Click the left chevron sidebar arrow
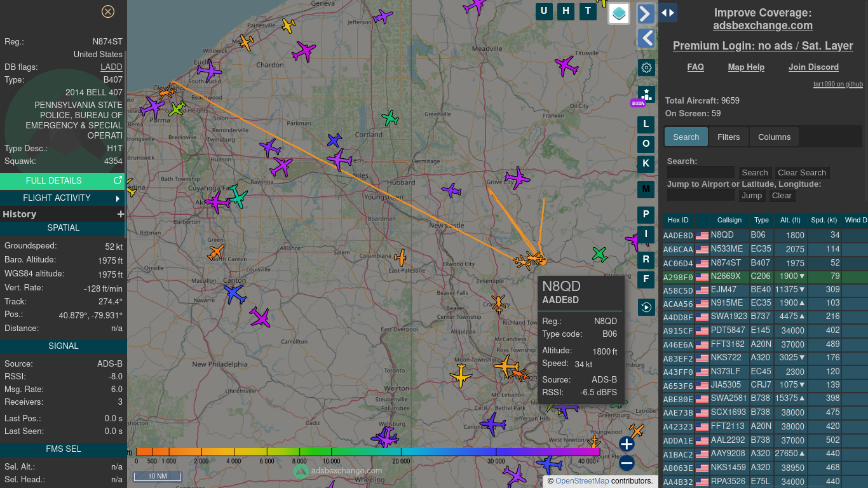This screenshot has height=488, width=868. pyautogui.click(x=646, y=38)
